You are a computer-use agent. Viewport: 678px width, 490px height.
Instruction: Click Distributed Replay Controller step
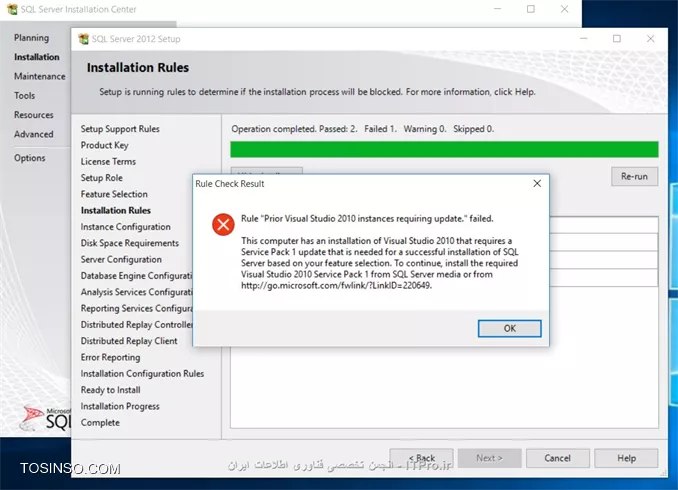[136, 325]
